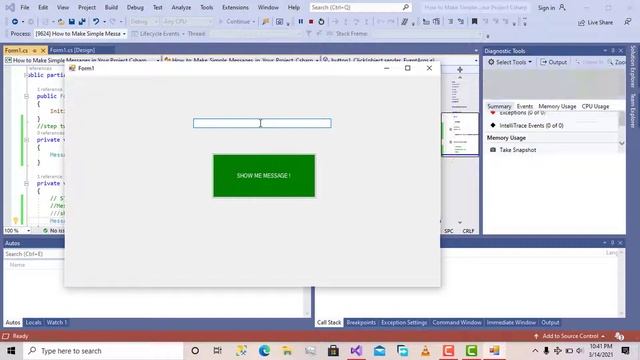Click the navigate backward arrow icon
The height and width of the screenshot is (360, 640).
(x=15, y=21)
